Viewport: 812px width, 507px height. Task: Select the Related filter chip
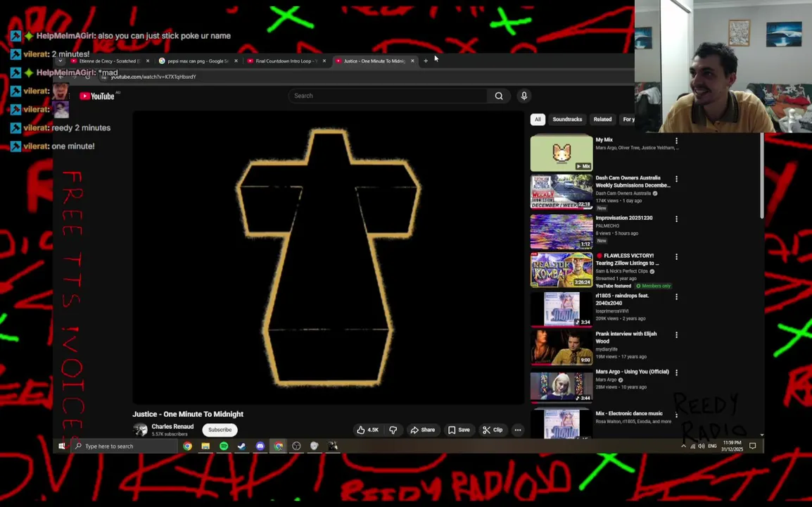602,119
